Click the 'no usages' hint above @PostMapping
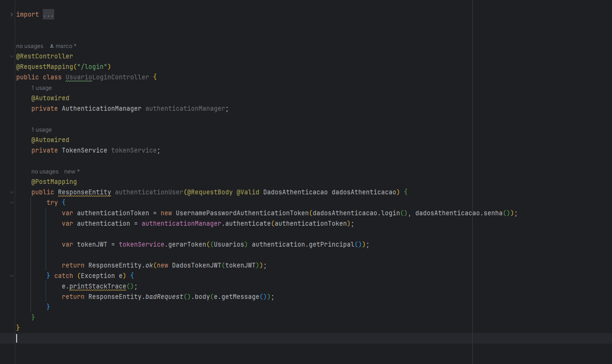This screenshot has height=364, width=612. tap(45, 172)
